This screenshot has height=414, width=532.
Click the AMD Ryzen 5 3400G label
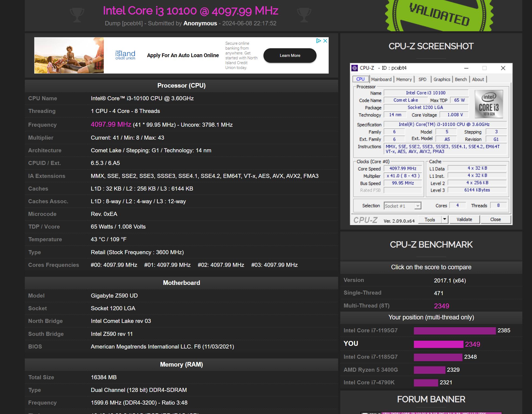[371, 370]
